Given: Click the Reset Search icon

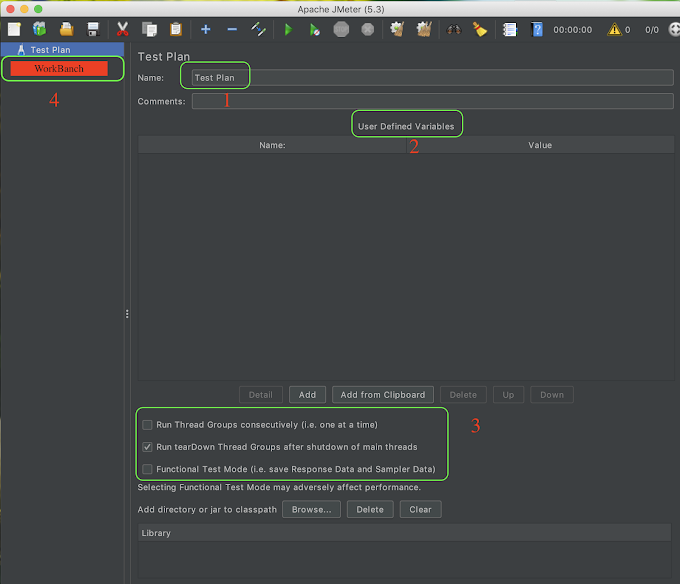Looking at the screenshot, I should coord(480,29).
